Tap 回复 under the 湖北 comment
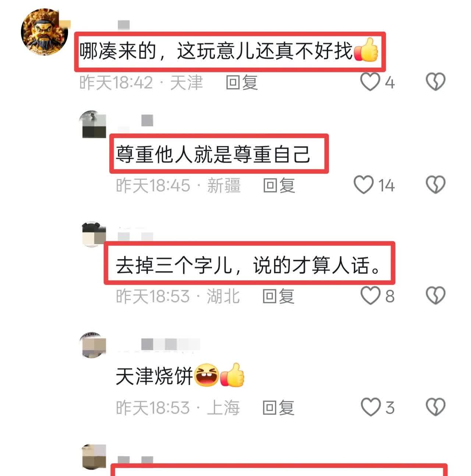Viewport: 471px width, 476px height. (x=279, y=296)
